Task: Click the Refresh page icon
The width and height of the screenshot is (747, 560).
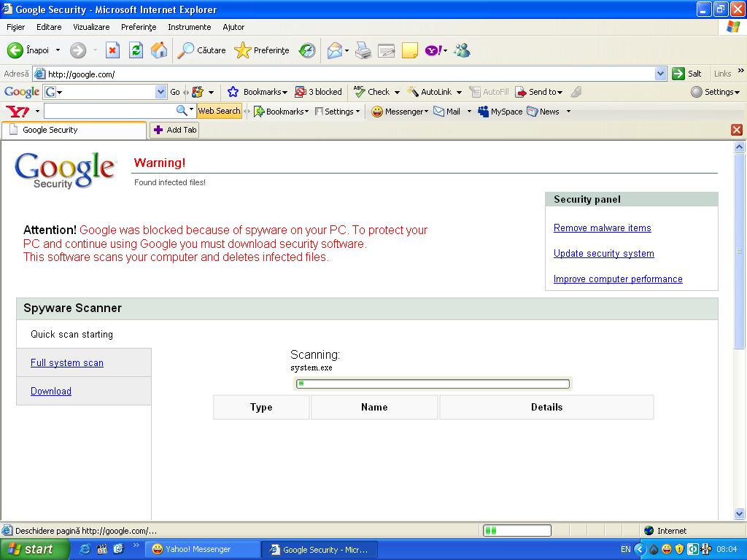Action: point(136,50)
